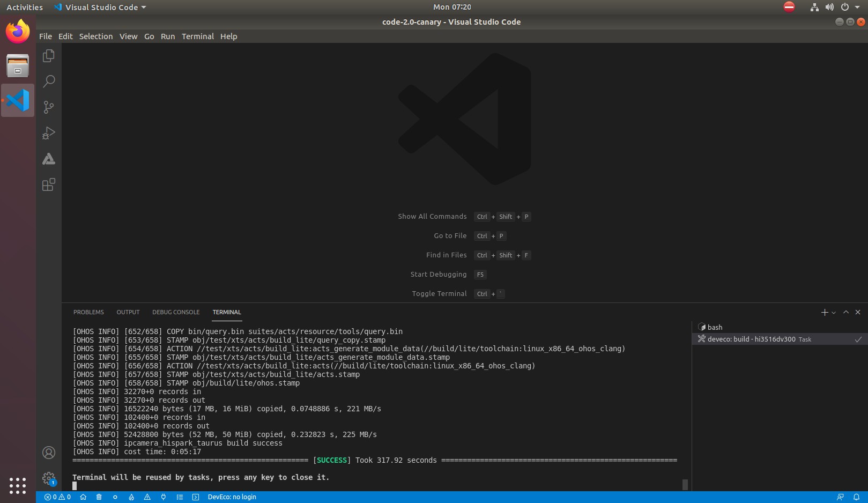
Task: Open the Run and Debug view
Action: 49,133
